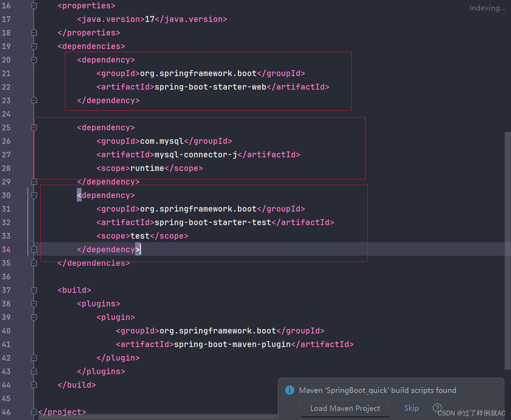The width and height of the screenshot is (511, 420).
Task: Open the help icon in Maven notification
Action: (x=437, y=407)
